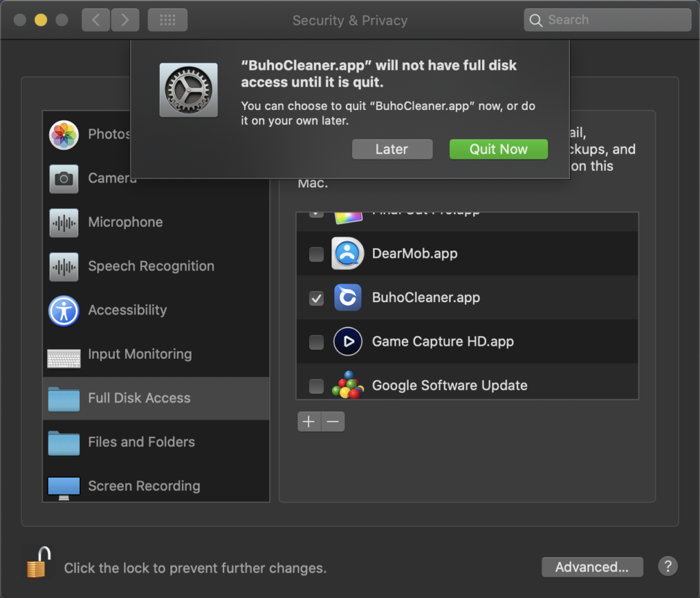Screen dimensions: 700x598
Task: Add an app with the plus button
Action: 309,421
